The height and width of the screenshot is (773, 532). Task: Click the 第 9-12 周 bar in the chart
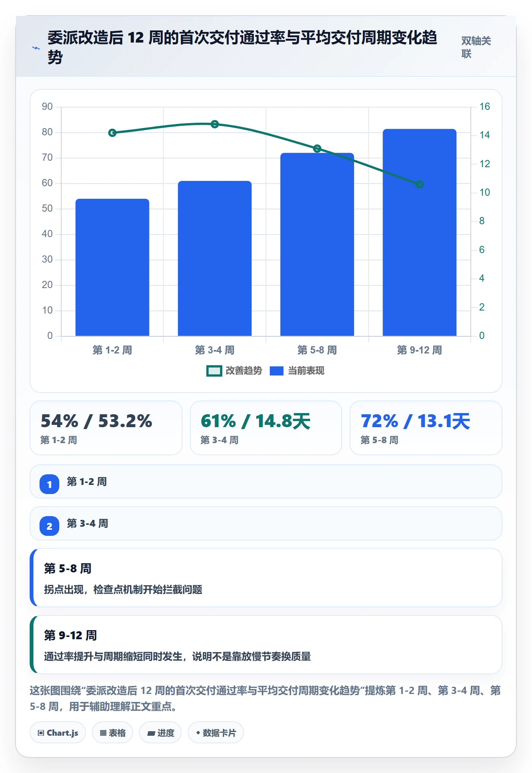tap(420, 233)
